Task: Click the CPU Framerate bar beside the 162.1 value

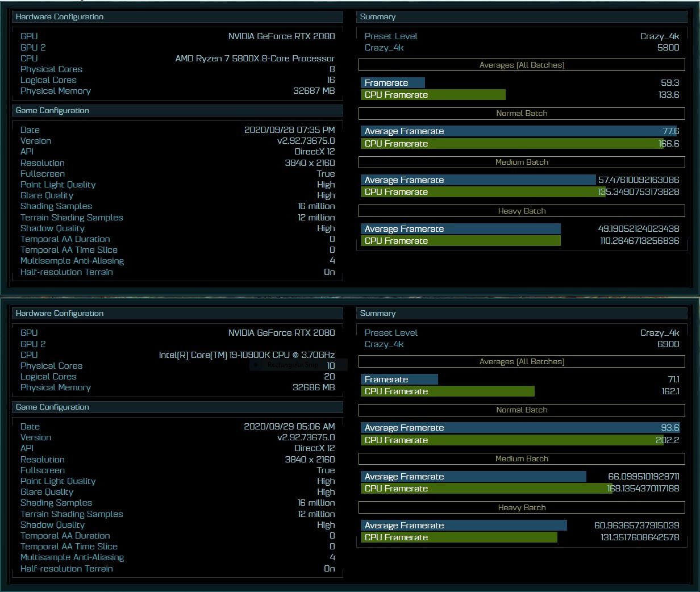Action: [448, 391]
